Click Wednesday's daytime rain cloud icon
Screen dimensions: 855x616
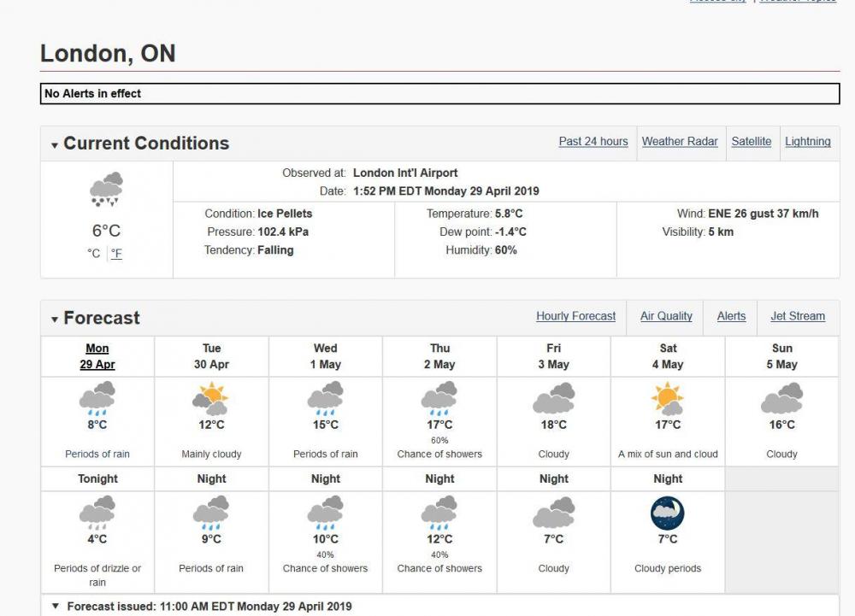point(325,399)
